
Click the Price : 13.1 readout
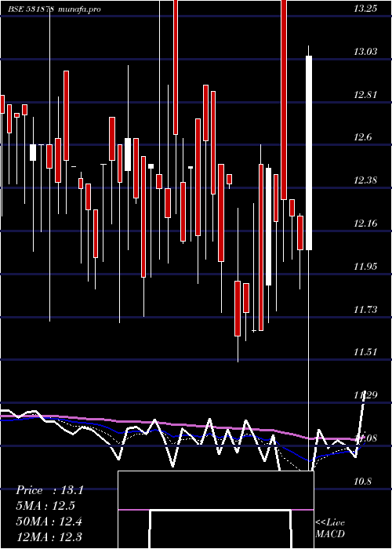pyautogui.click(x=49, y=490)
